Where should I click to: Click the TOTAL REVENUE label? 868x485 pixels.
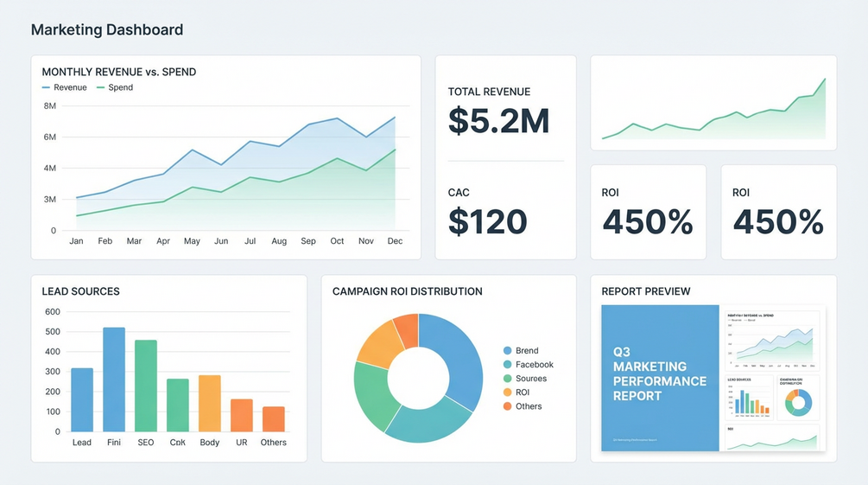[489, 92]
